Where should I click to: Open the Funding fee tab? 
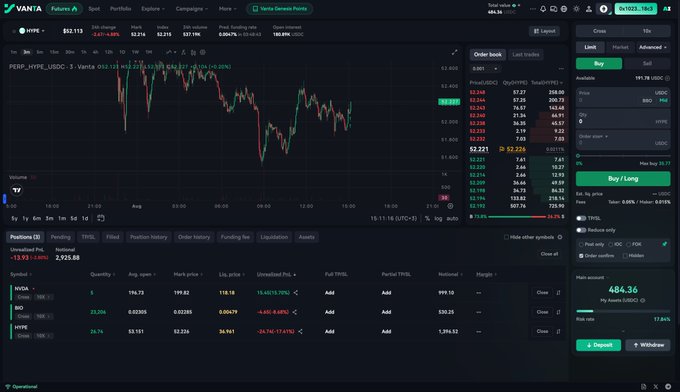(x=235, y=237)
